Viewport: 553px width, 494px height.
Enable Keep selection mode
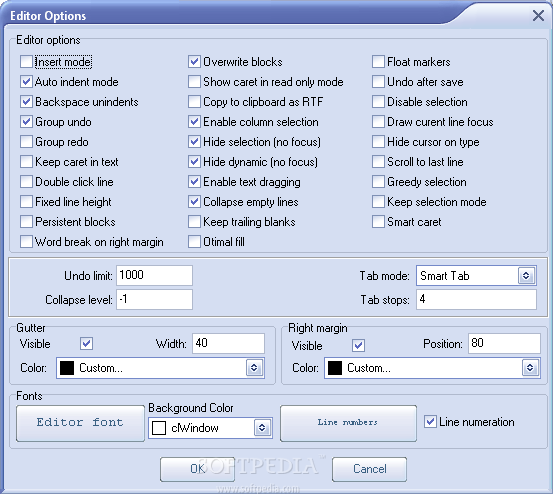pyautogui.click(x=378, y=202)
